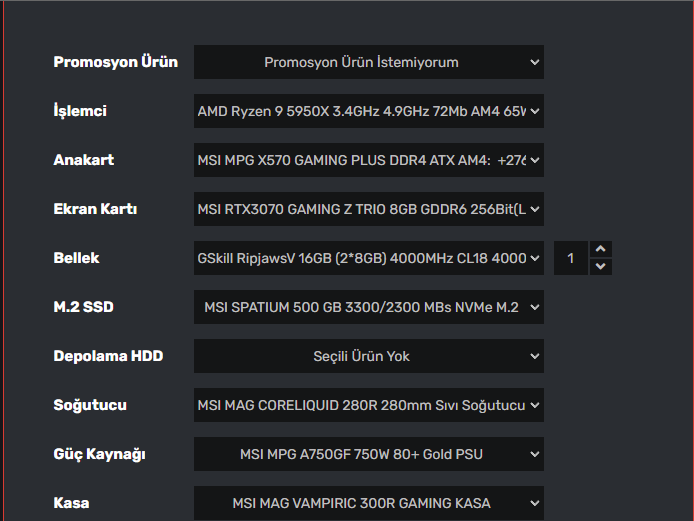Open the Anakart MSI MPG X570 selector
The image size is (694, 521).
point(368,160)
